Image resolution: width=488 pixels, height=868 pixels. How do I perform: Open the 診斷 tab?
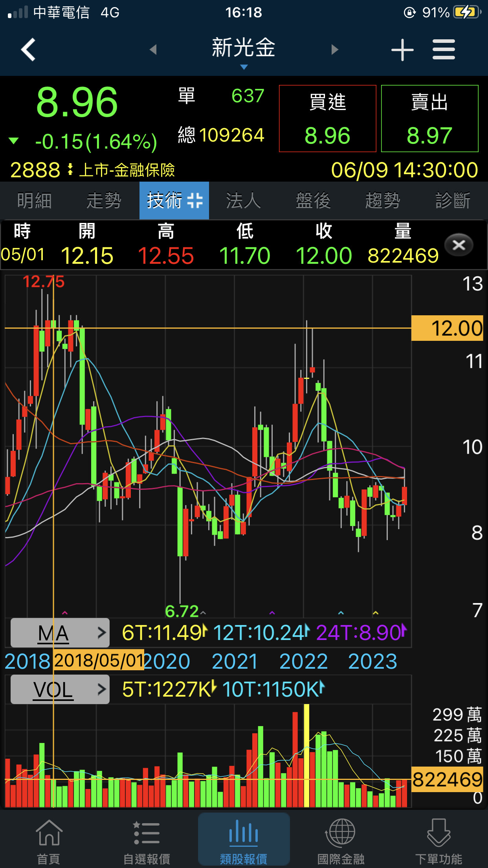coord(453,200)
